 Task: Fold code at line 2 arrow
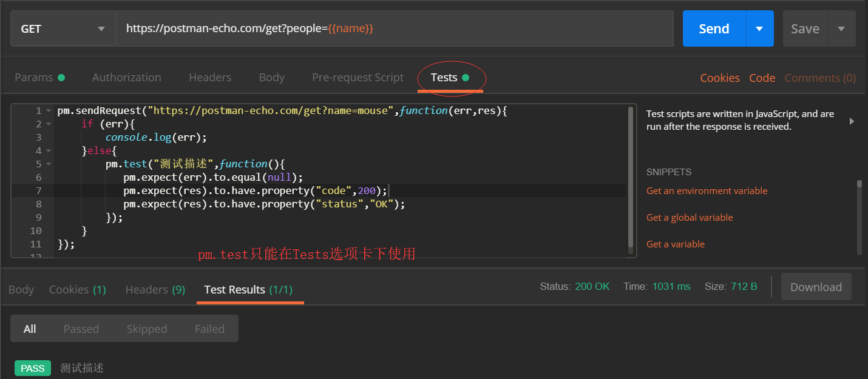(x=49, y=124)
